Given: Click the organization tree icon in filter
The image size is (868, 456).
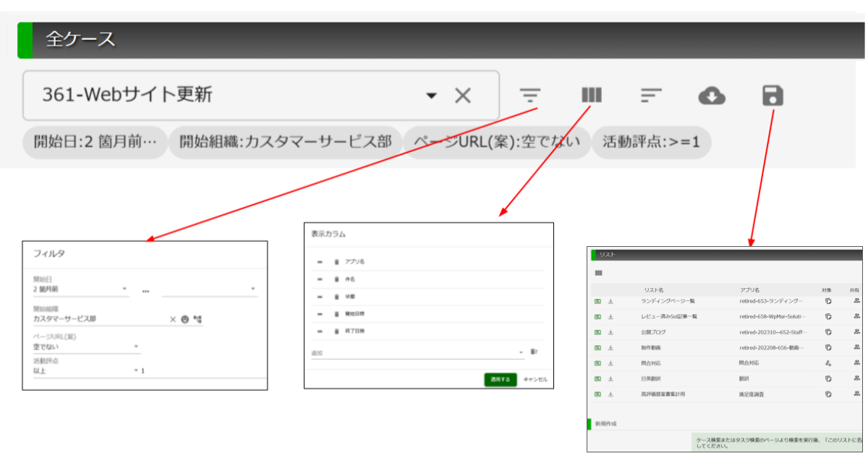Looking at the screenshot, I should coord(197,318).
